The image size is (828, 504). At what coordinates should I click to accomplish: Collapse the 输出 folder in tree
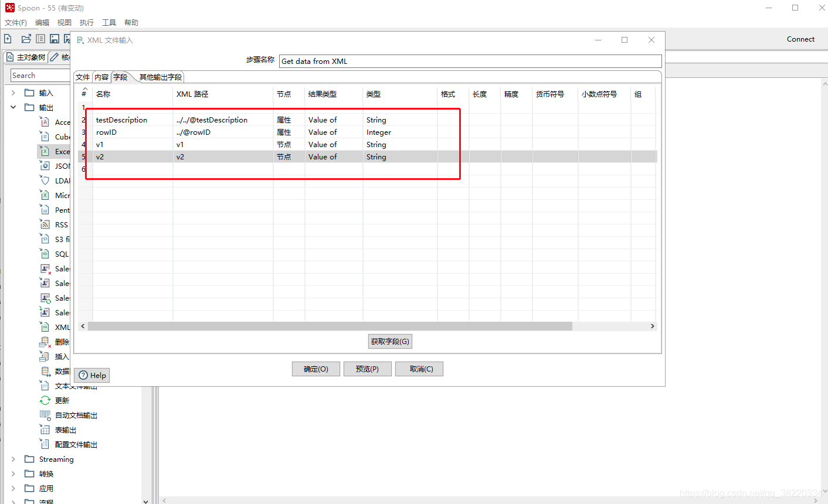point(13,107)
